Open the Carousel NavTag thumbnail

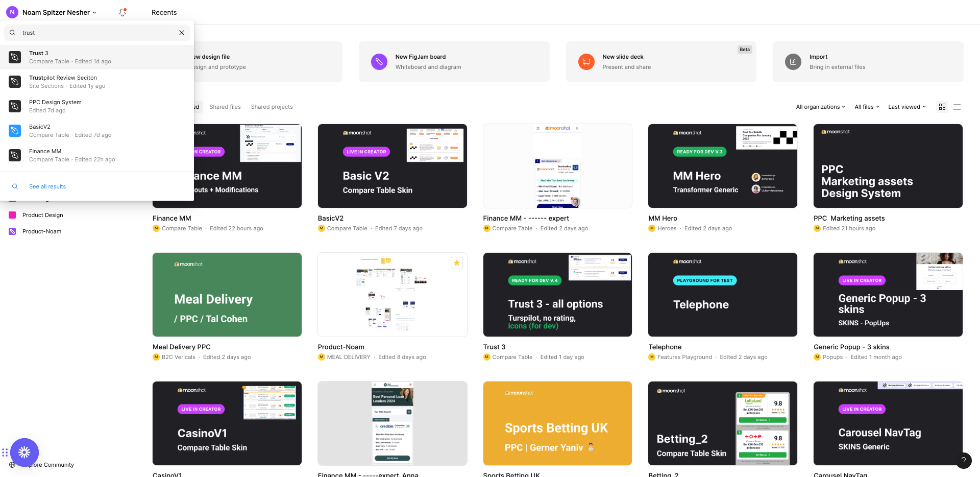pos(888,423)
